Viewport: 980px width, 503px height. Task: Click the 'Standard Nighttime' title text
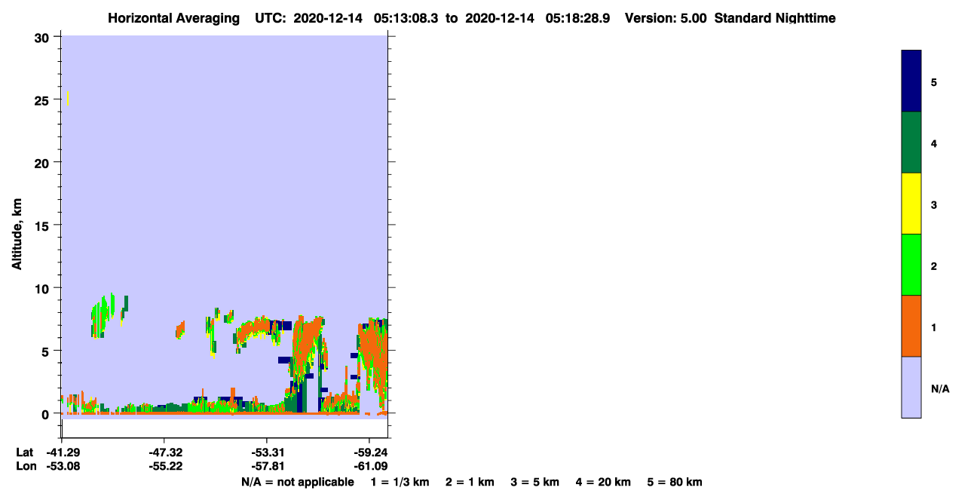pos(775,18)
